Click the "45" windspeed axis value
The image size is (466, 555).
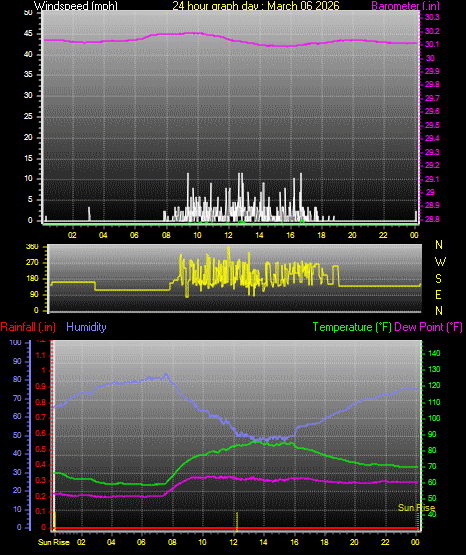pyautogui.click(x=28, y=34)
